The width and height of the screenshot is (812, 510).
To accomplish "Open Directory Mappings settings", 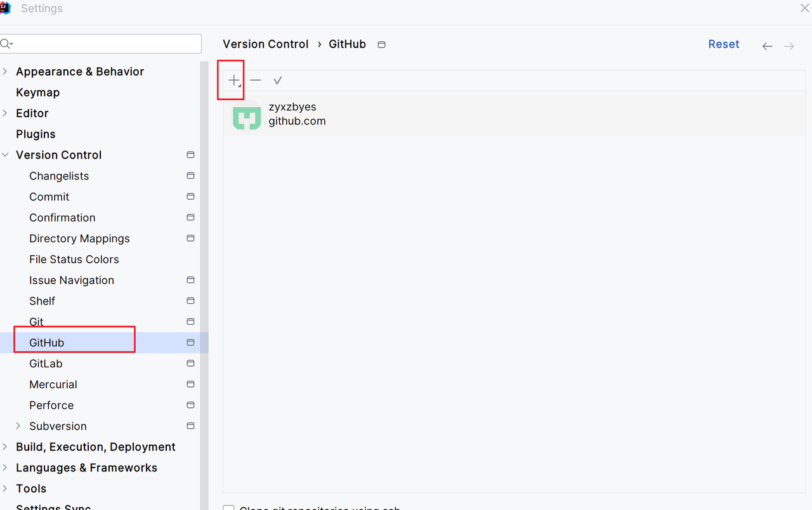I will pos(79,239).
